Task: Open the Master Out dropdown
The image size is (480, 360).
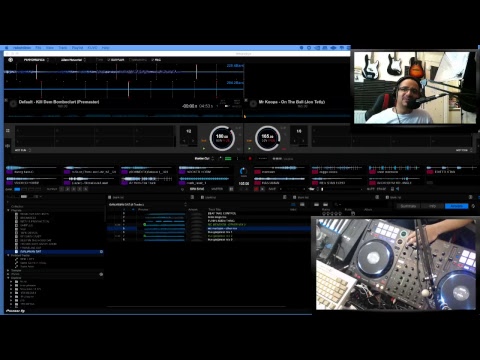Action: click(x=204, y=159)
